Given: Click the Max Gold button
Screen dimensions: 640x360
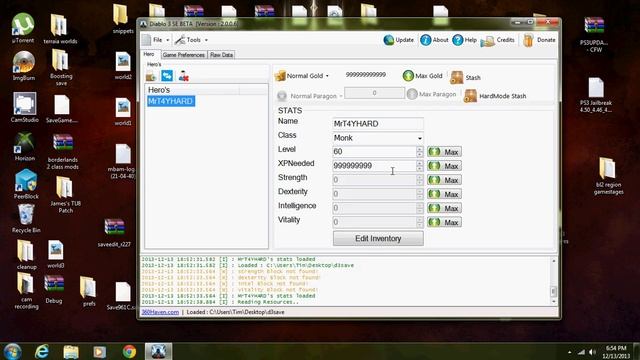Looking at the screenshot, I should click(422, 76).
